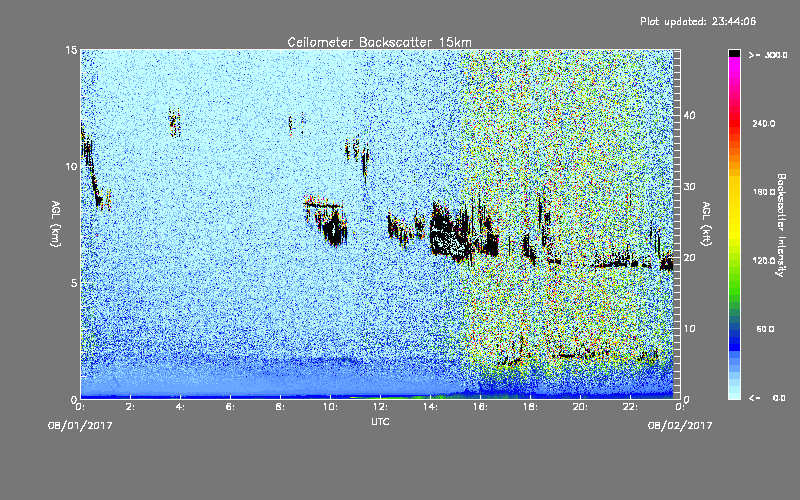The width and height of the screenshot is (800, 500).
Task: Click the dark cloud blob above 10: UTC
Action: 334,228
